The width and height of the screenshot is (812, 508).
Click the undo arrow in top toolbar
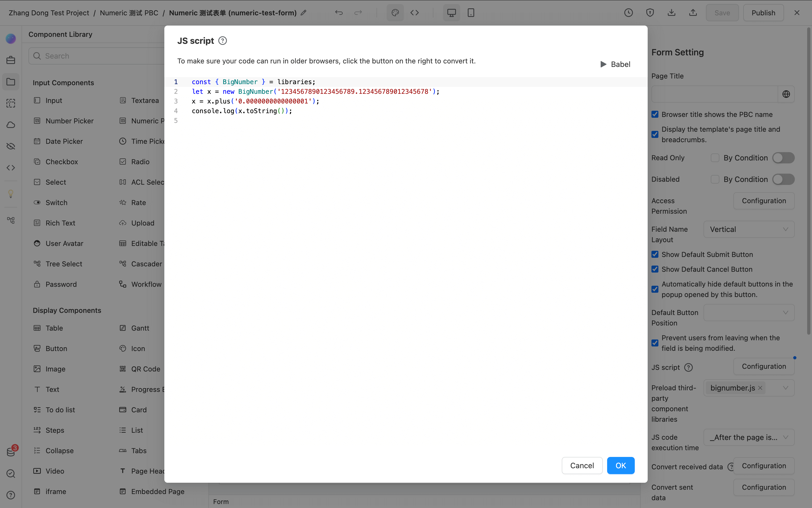[339, 13]
